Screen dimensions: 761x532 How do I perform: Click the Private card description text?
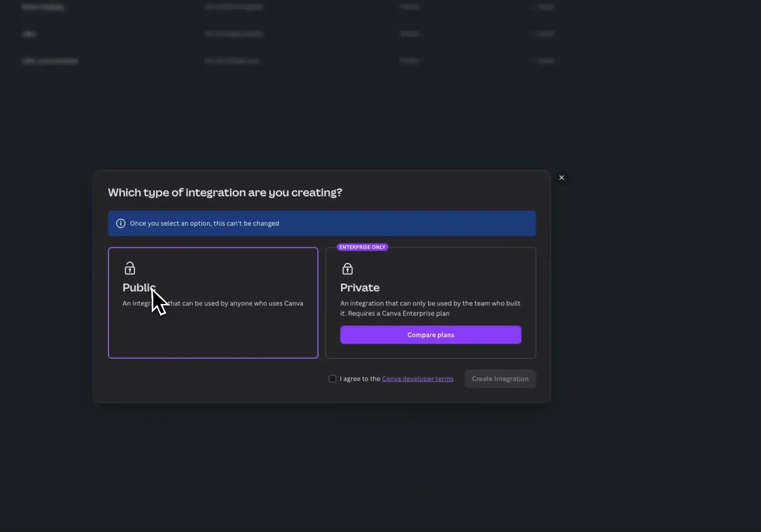click(430, 308)
